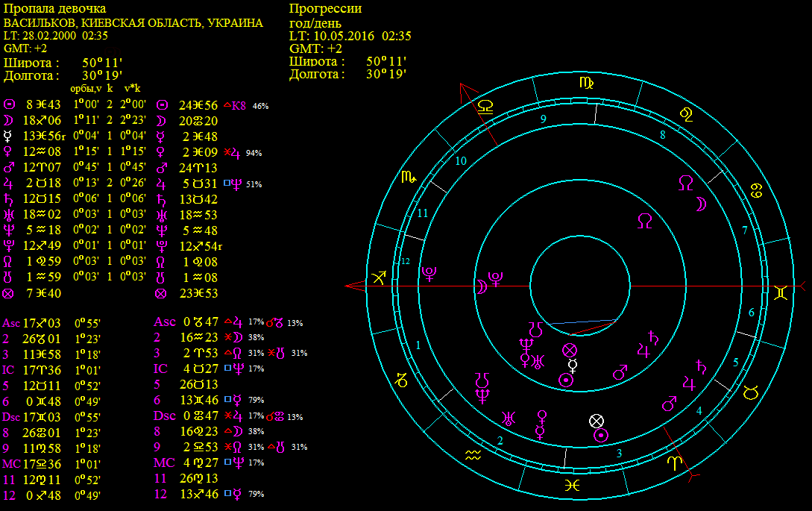The height and width of the screenshot is (511, 812).
Task: Select the 'год/день' label
Action: (x=315, y=23)
